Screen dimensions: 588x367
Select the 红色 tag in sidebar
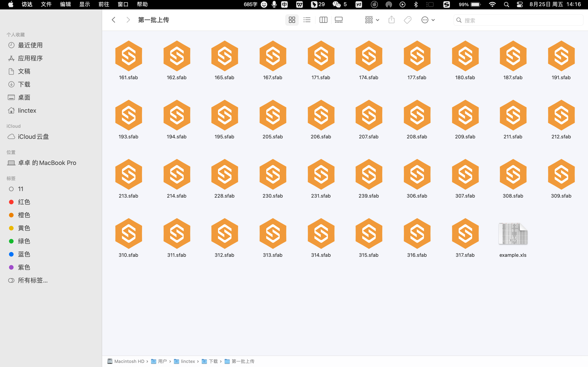coord(24,202)
